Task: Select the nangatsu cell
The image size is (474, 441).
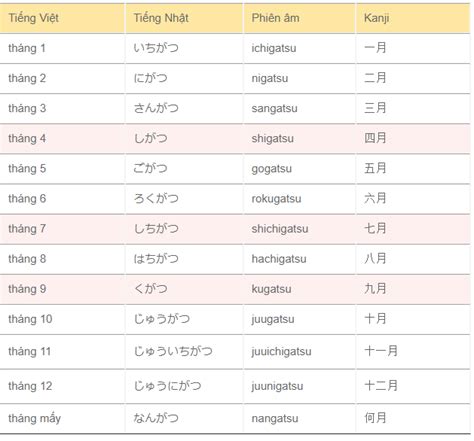Action: (300, 418)
